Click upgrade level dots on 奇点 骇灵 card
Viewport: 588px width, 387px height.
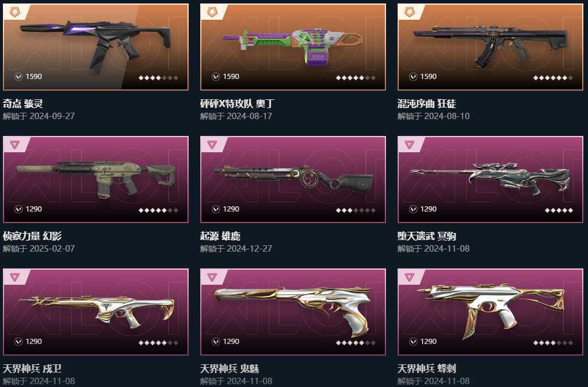[x=158, y=78]
